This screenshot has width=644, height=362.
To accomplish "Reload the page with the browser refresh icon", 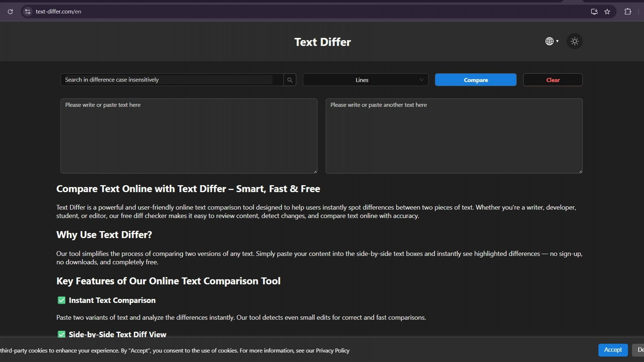I will (10, 12).
